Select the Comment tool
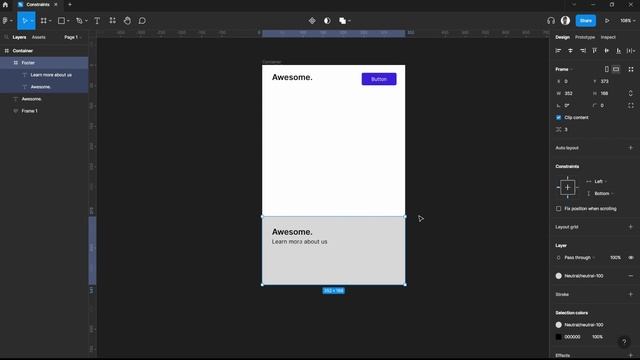Screen dimensions: 640x360 (142, 20)
